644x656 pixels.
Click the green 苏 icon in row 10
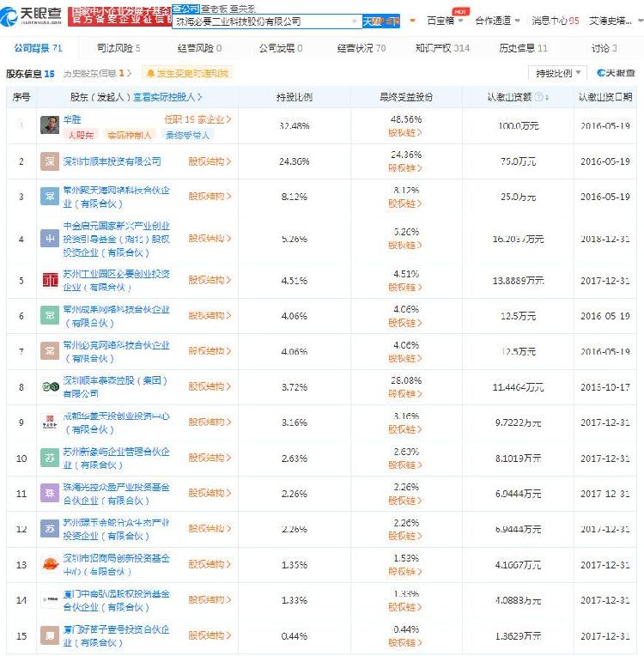click(x=50, y=458)
